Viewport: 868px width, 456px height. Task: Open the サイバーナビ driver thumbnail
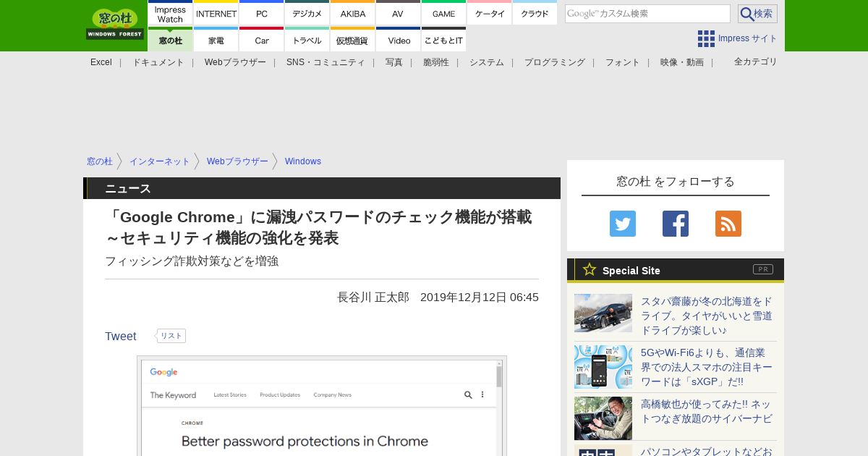[603, 418]
